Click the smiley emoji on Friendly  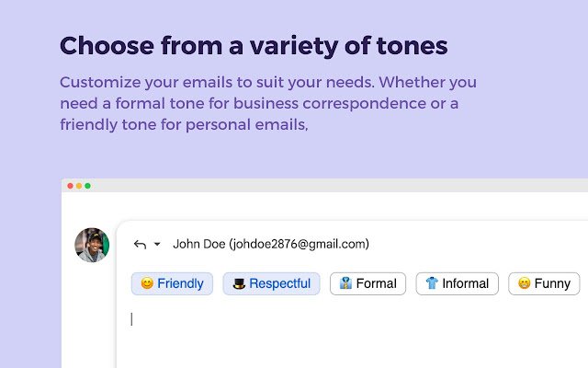pyautogui.click(x=147, y=283)
